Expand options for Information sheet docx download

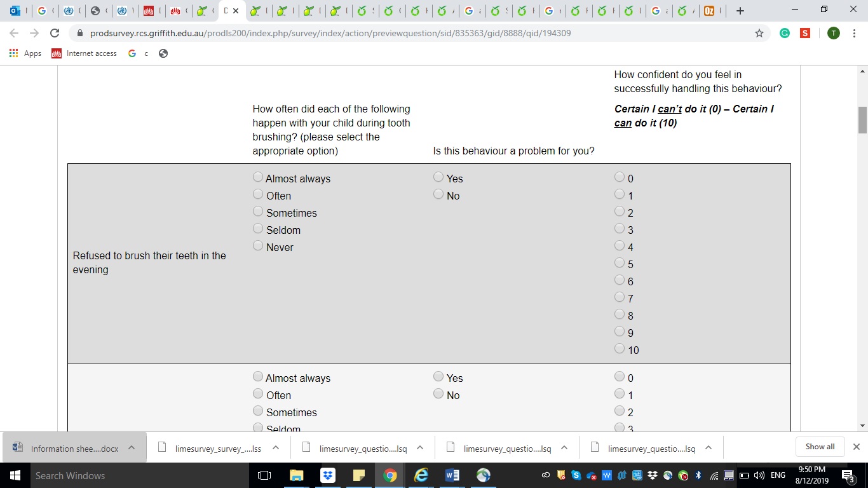(132, 447)
